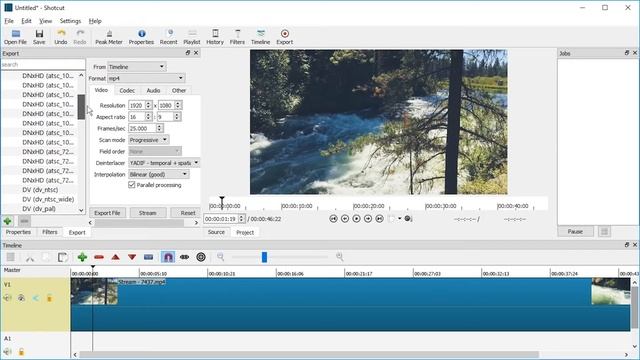
Task: Open the Properties panel from the toolbar
Action: [x=141, y=37]
